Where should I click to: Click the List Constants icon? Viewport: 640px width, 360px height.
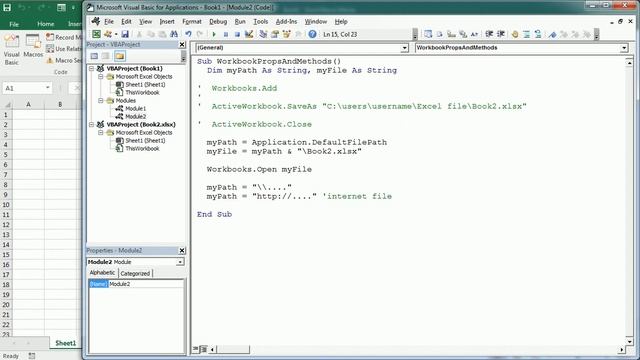pyautogui.click(x=439, y=34)
